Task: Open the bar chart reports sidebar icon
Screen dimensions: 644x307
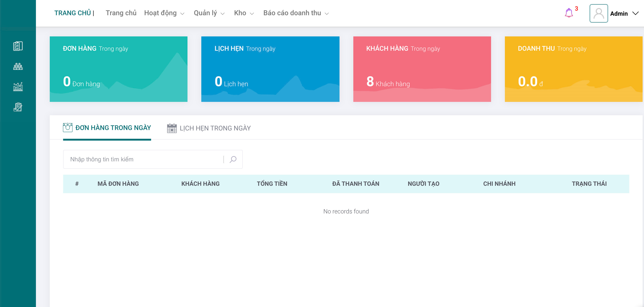Action: pyautogui.click(x=18, y=87)
